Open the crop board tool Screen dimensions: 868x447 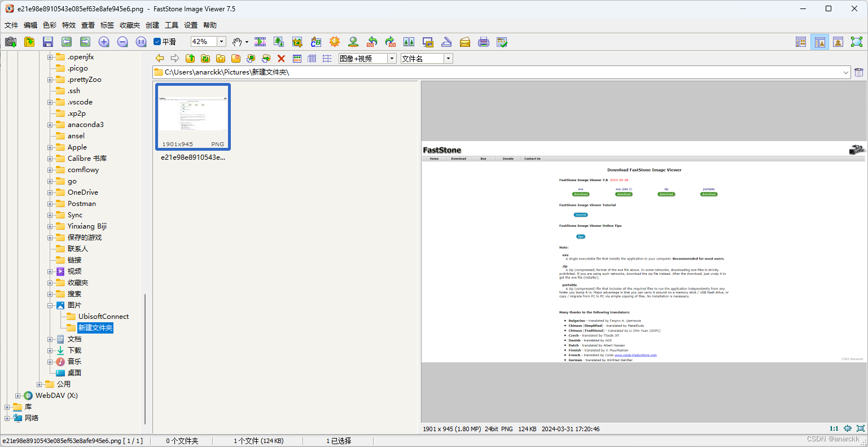coord(297,42)
